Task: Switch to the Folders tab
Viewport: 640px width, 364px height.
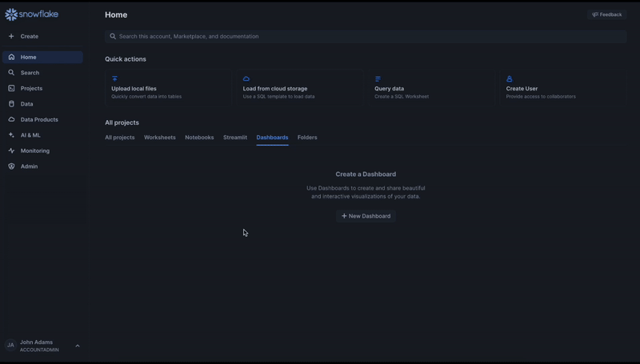Action: pos(307,138)
